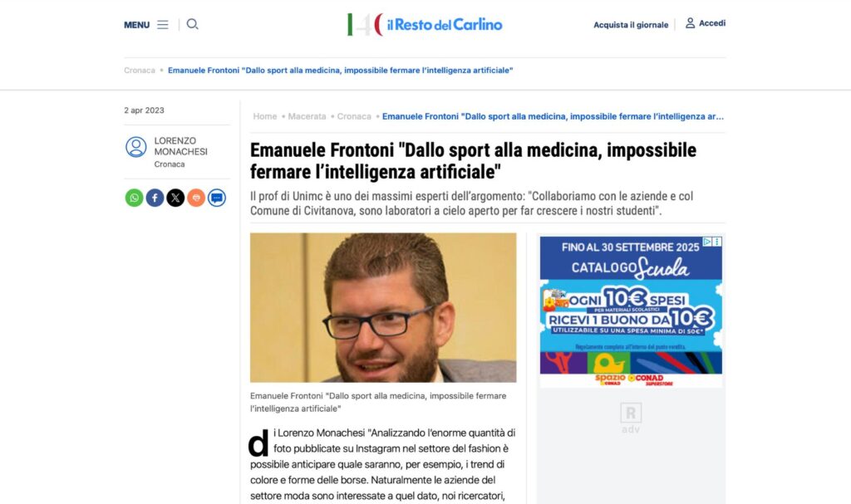Open the Macerata breadcrumb

[x=307, y=116]
